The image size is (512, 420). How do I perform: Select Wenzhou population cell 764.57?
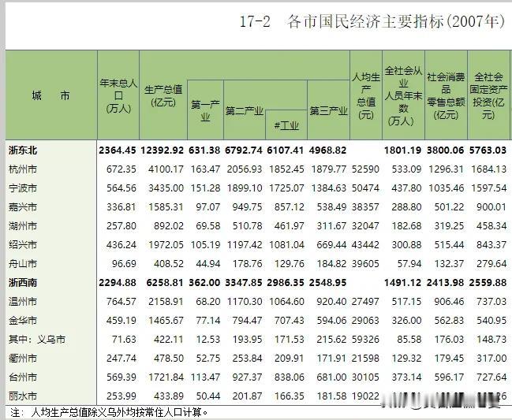coord(121,301)
